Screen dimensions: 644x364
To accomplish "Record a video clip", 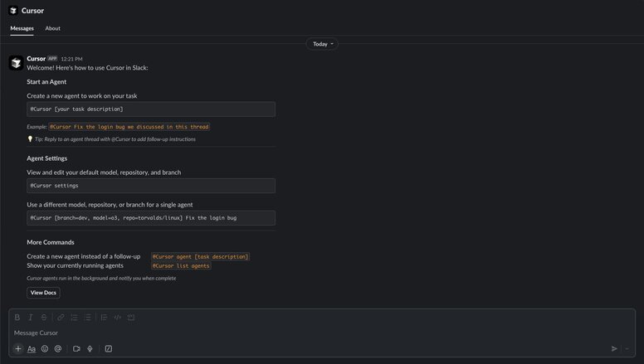I will click(x=76, y=349).
